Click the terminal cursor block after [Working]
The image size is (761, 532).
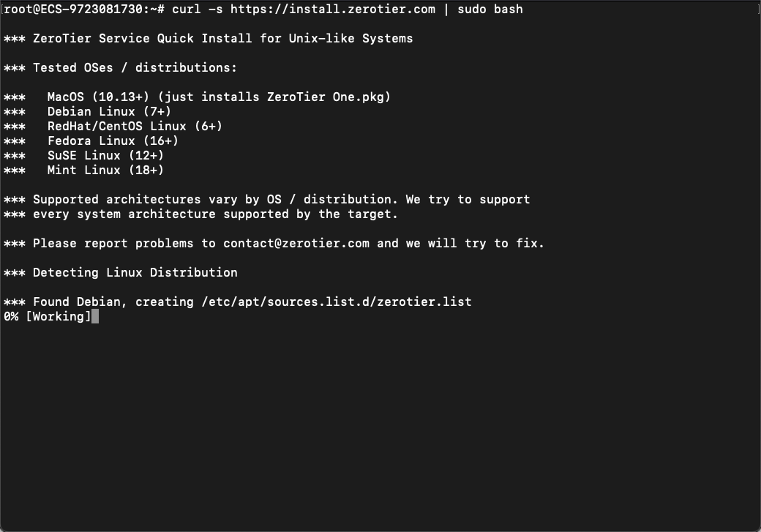tap(95, 317)
